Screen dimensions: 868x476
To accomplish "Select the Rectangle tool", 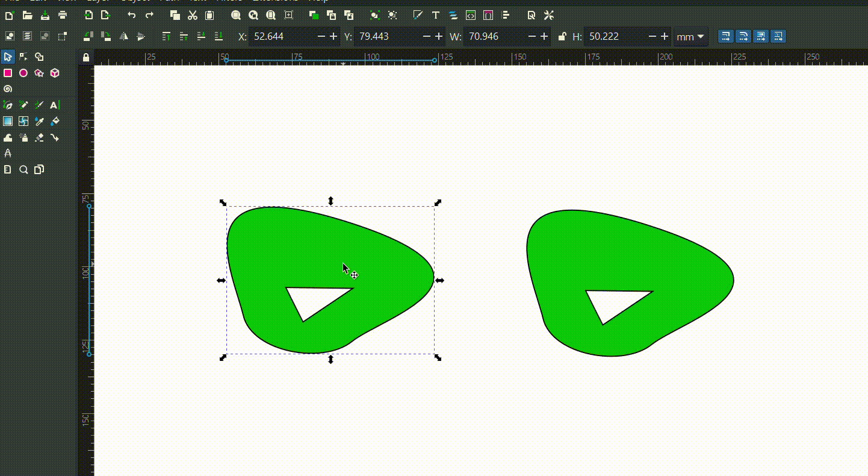I will coord(8,73).
